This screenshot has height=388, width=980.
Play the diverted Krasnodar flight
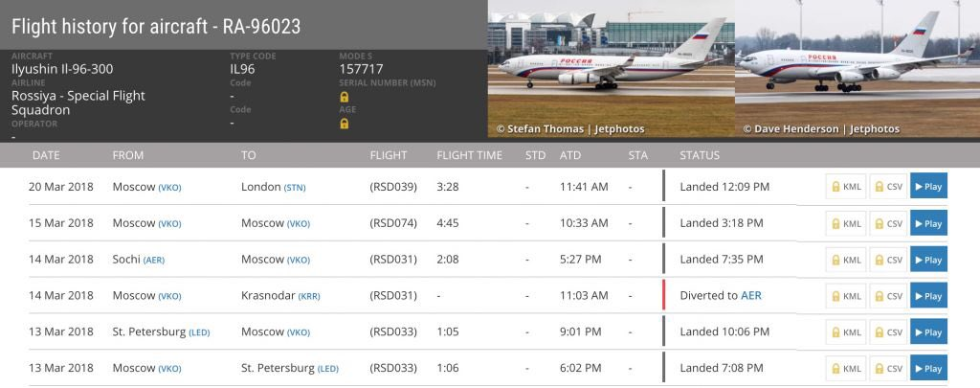(928, 295)
